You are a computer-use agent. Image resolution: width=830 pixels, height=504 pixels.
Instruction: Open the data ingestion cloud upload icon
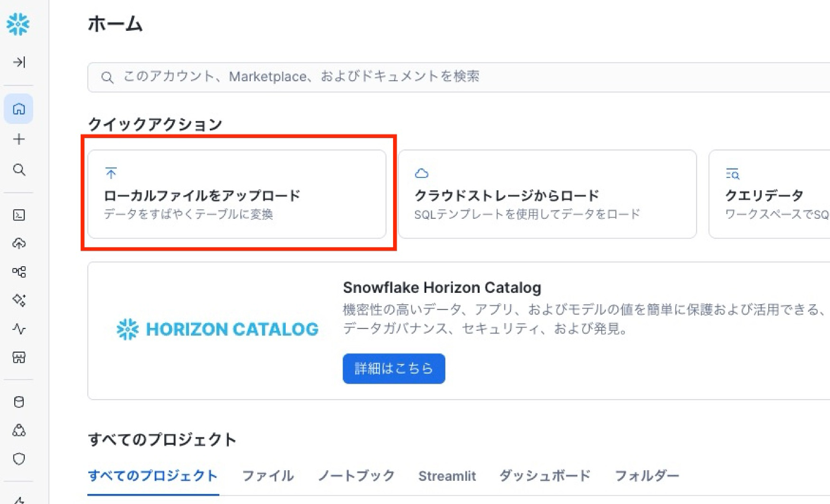18,244
